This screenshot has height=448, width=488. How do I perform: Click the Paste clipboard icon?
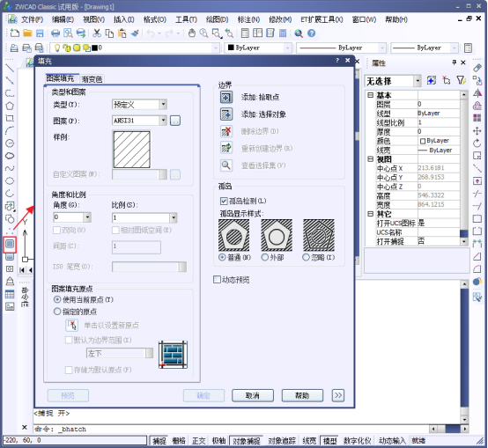[122, 33]
